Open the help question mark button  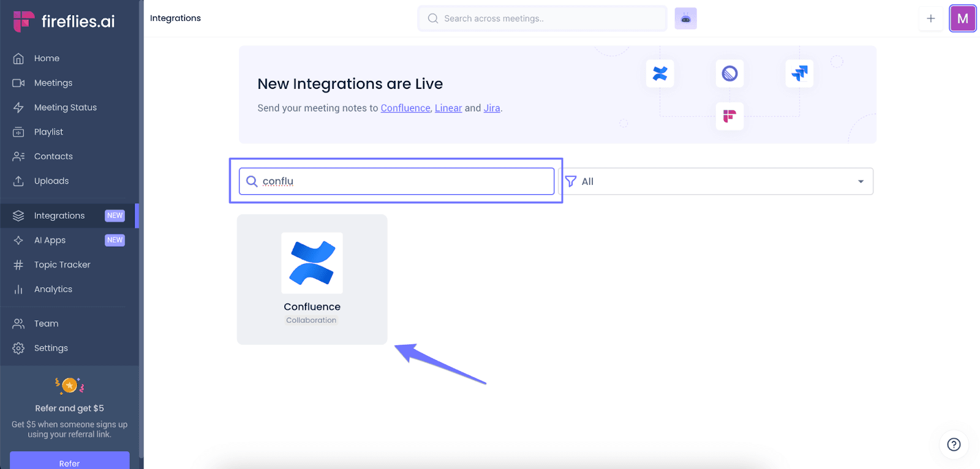(954, 445)
